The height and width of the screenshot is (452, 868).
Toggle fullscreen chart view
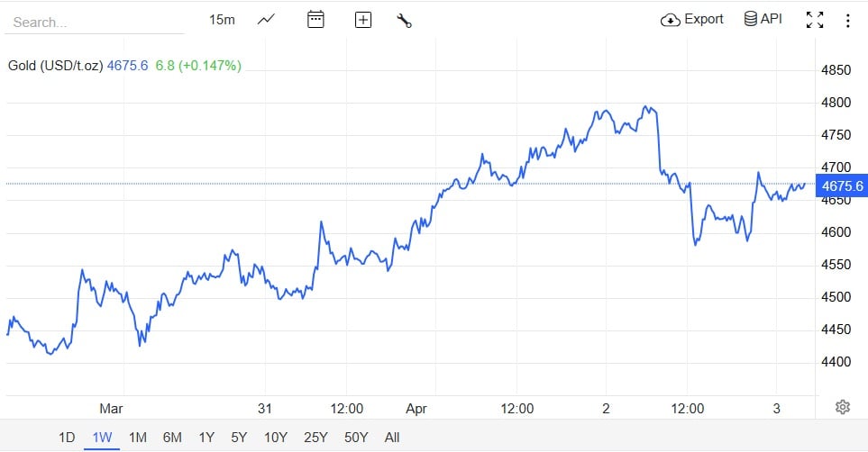click(x=815, y=20)
